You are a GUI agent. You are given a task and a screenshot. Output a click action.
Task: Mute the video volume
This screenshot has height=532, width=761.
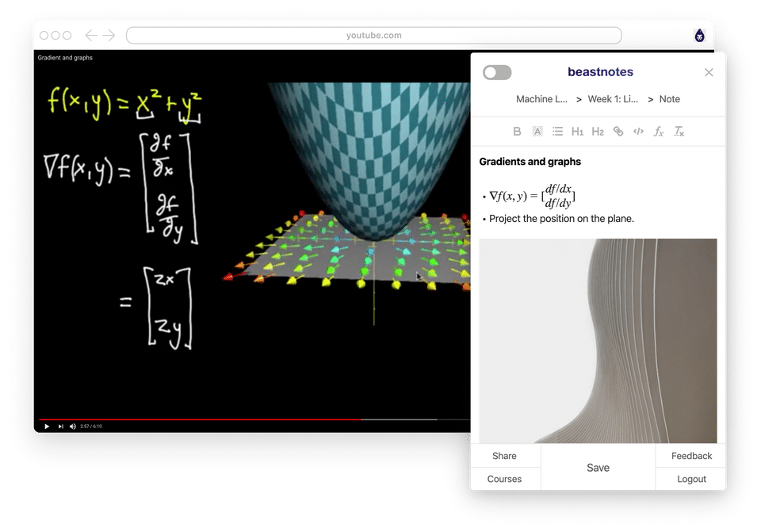coord(73,427)
